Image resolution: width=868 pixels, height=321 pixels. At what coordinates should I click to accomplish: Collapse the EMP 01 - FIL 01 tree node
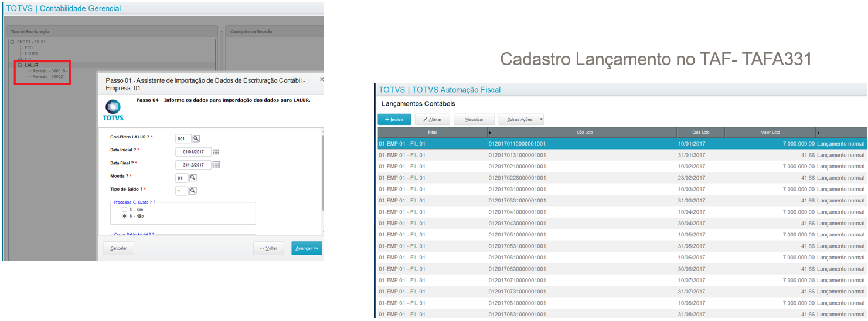pyautogui.click(x=12, y=42)
